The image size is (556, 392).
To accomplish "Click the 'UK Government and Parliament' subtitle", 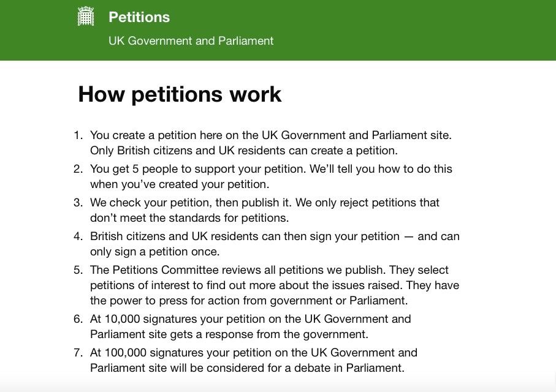I will [191, 41].
